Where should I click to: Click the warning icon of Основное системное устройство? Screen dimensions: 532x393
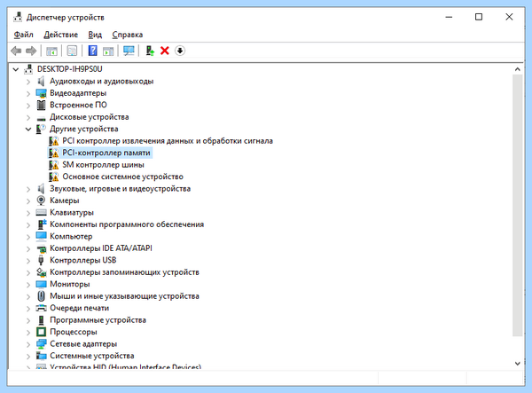[x=53, y=177]
